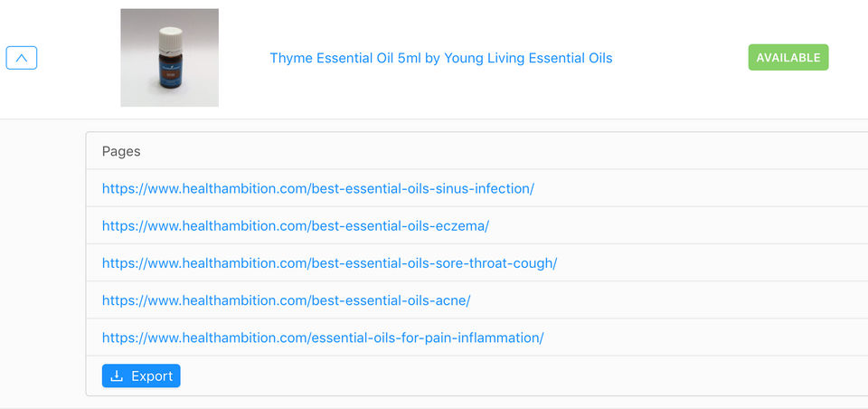Click the download icon inside Export button

(117, 376)
